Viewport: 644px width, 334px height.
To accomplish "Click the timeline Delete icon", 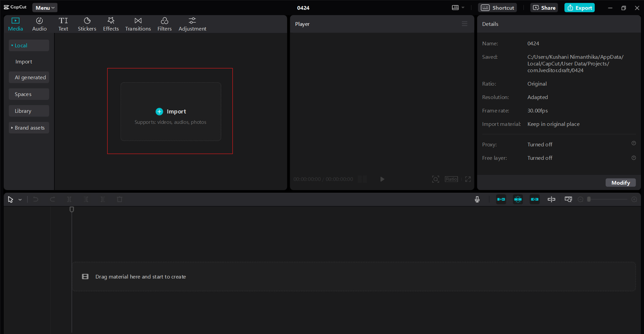I will click(x=119, y=200).
